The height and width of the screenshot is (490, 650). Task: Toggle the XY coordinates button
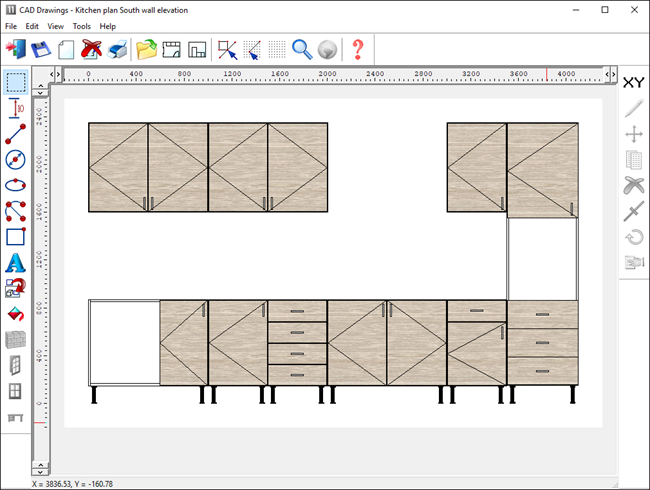coord(633,82)
